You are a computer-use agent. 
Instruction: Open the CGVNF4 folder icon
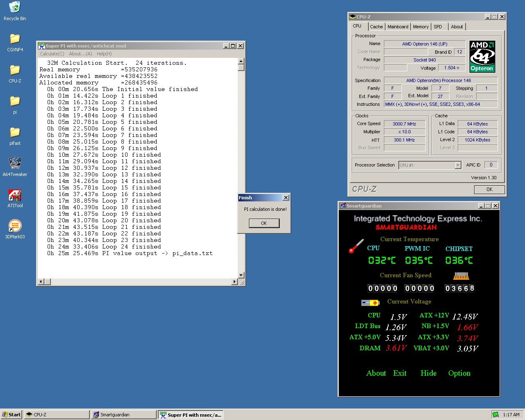[15, 43]
